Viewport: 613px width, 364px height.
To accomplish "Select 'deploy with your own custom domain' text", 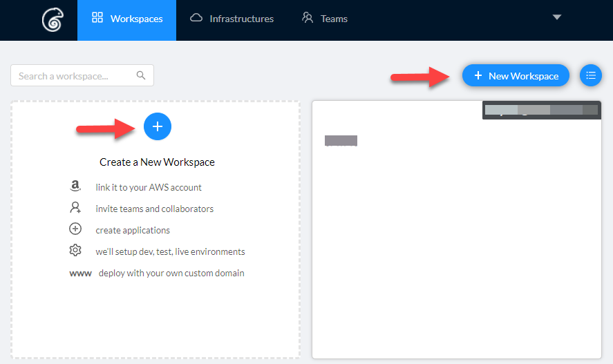I will point(171,273).
